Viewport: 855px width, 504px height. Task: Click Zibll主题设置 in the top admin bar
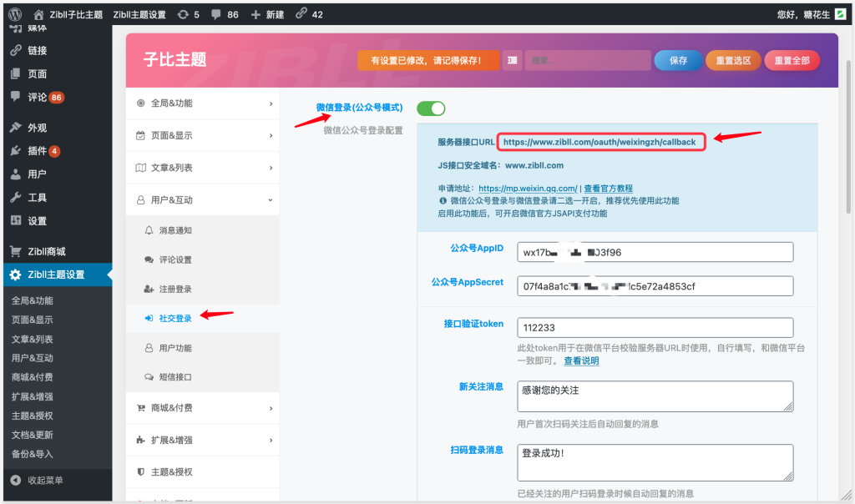point(139,14)
